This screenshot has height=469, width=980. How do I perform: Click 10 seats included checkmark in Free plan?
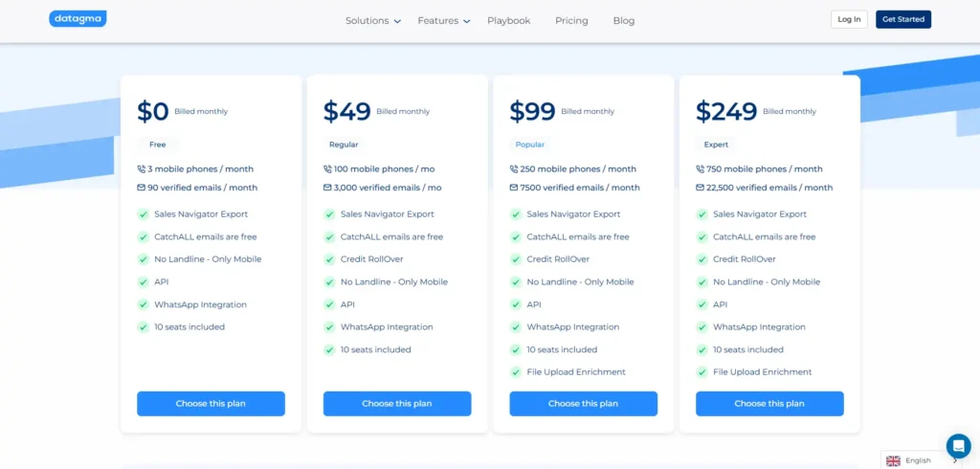tap(144, 327)
